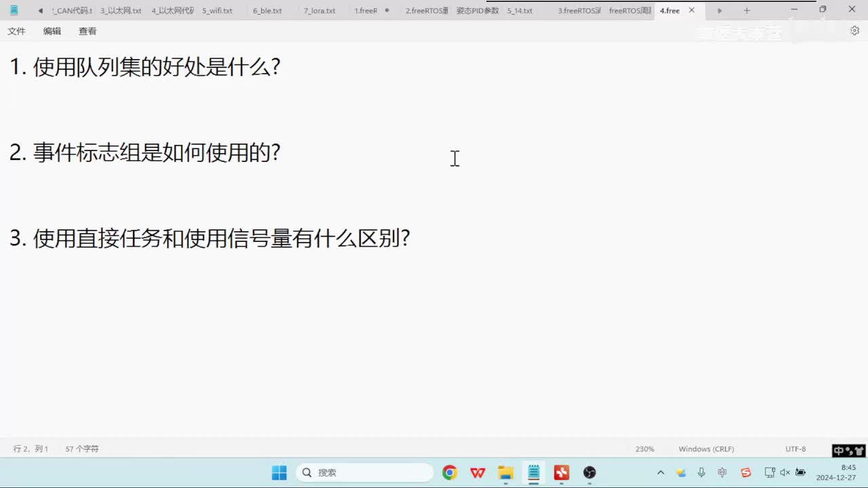Place cursor in line 2. 事件标志组是如何使用的?
Image resolution: width=868 pixels, height=488 pixels.
click(145, 152)
